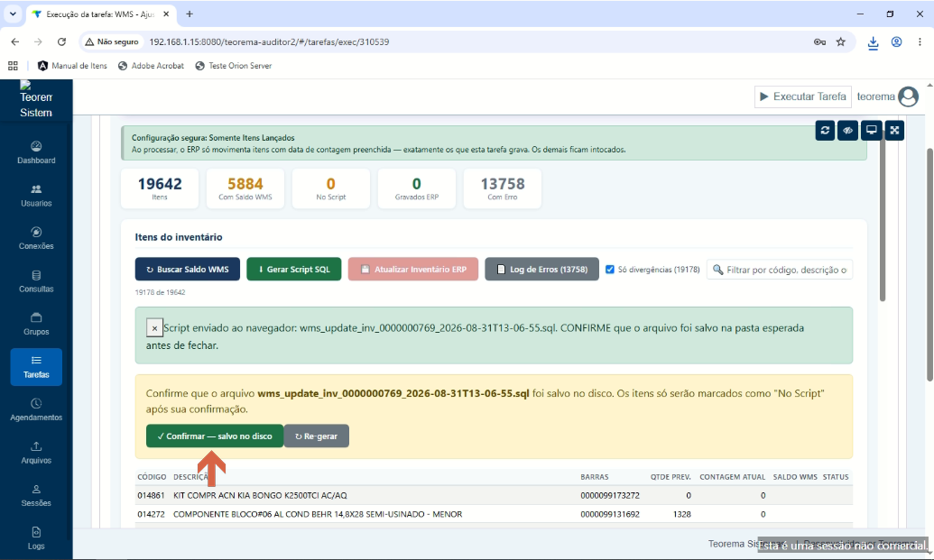Open browser downloads icon

click(873, 42)
